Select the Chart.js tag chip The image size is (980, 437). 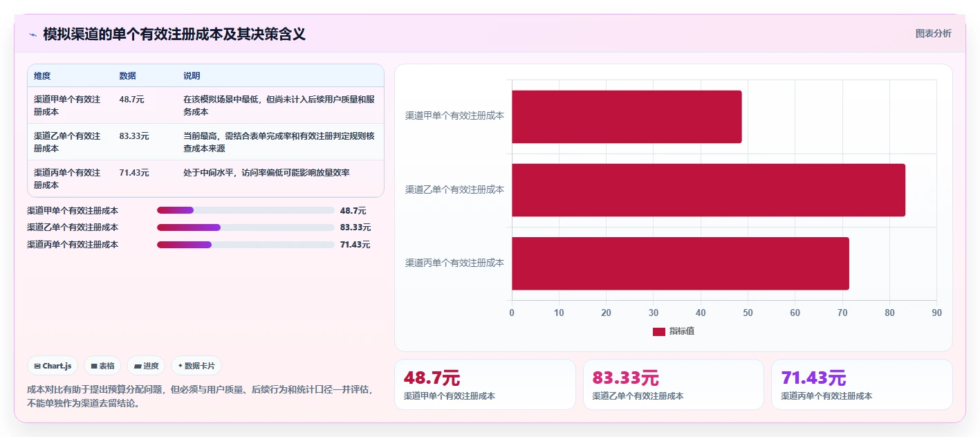pyautogui.click(x=53, y=366)
